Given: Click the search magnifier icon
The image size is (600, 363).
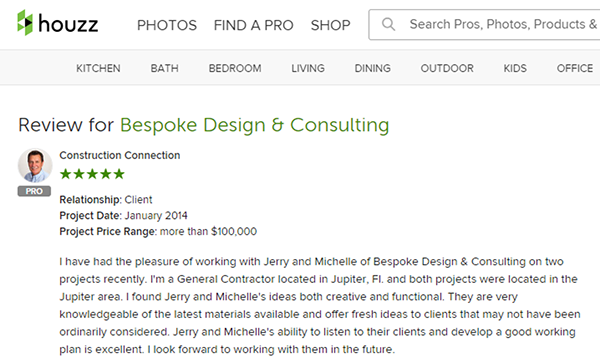Looking at the screenshot, I should [388, 24].
